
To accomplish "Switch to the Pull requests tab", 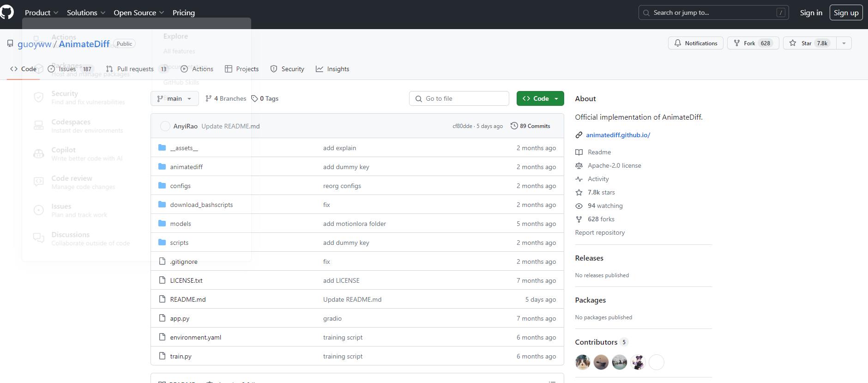I will 137,69.
